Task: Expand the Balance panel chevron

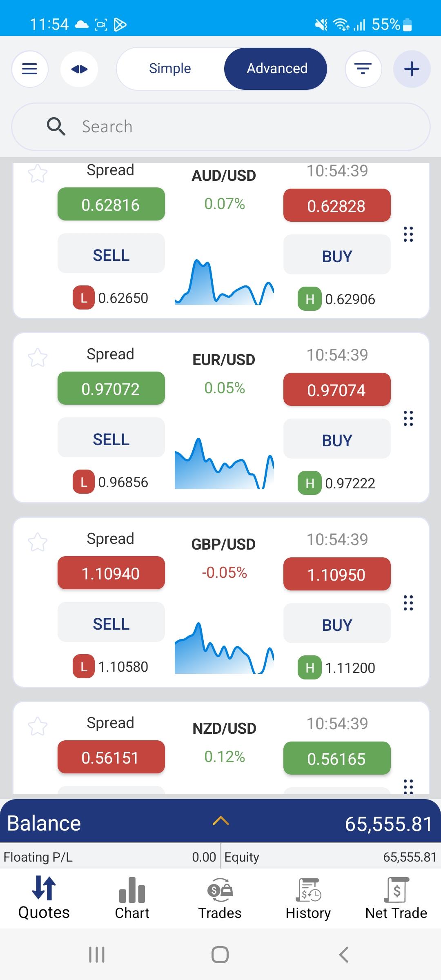Action: pos(220,821)
